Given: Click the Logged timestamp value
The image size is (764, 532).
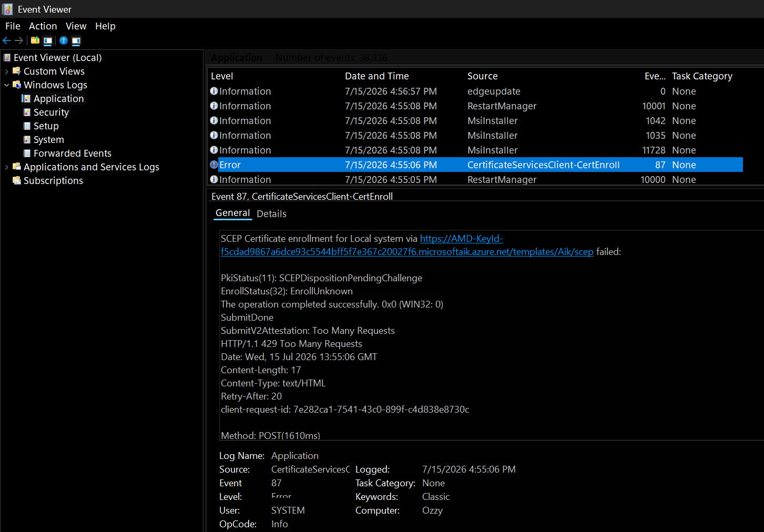Looking at the screenshot, I should pyautogui.click(x=468, y=469).
